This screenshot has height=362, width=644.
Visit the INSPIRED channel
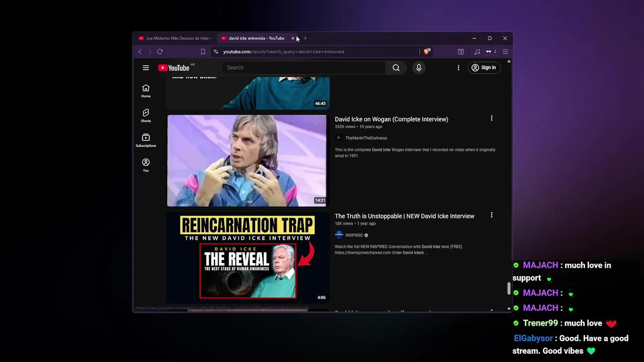coord(354,235)
